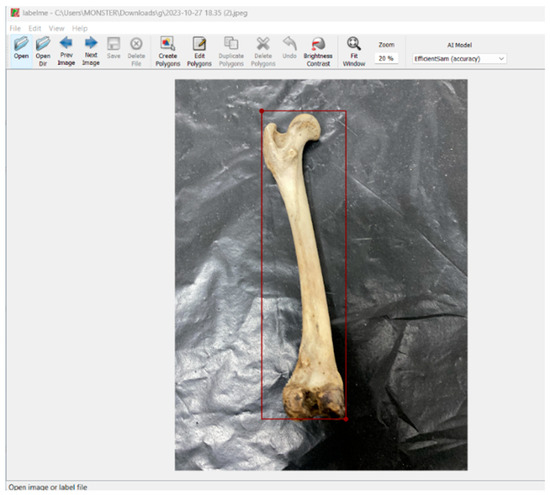
Task: Click the Delete File icon
Action: pos(136,51)
